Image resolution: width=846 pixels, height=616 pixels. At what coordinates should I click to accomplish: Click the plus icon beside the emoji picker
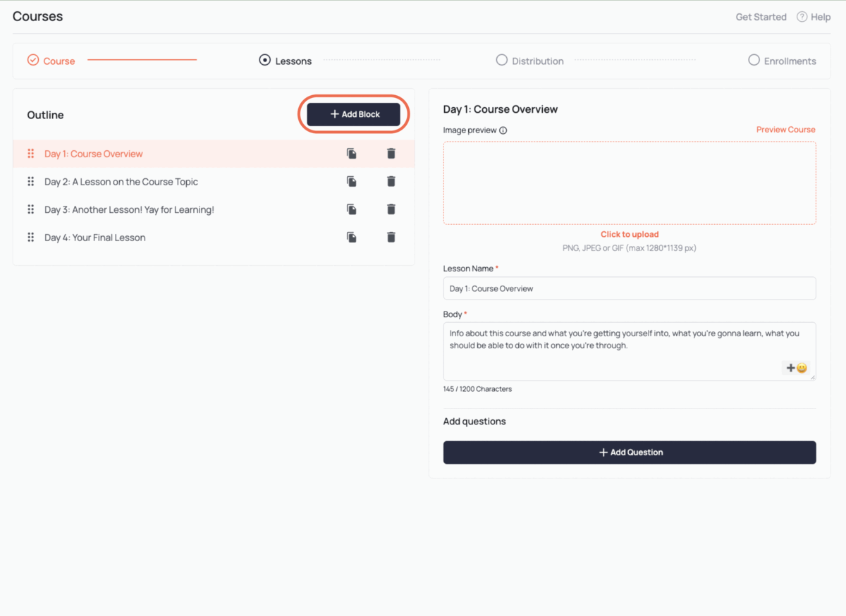[x=790, y=367]
